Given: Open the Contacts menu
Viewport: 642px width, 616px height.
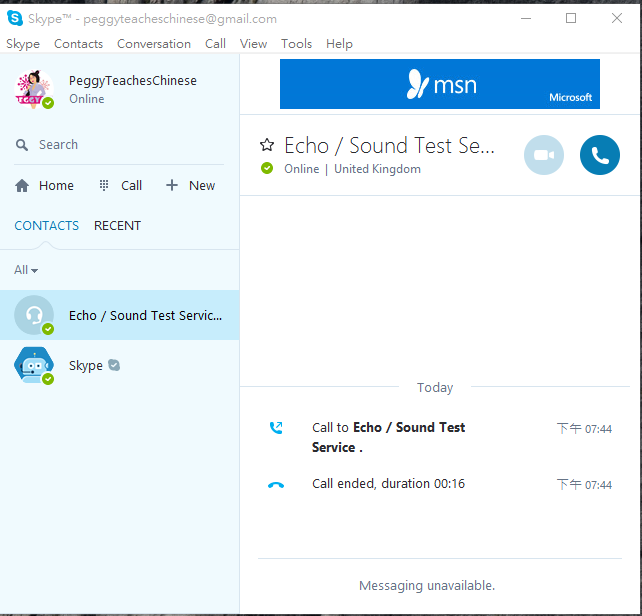Looking at the screenshot, I should pyautogui.click(x=79, y=44).
